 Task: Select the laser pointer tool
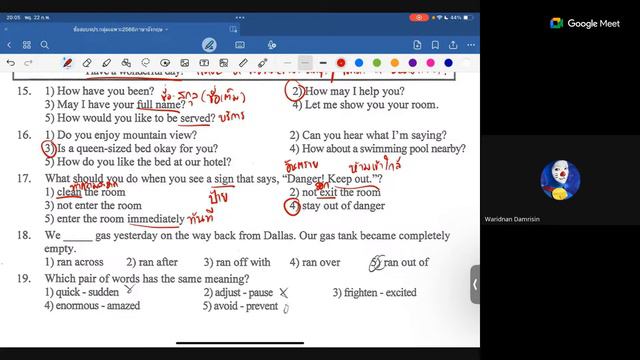262,63
